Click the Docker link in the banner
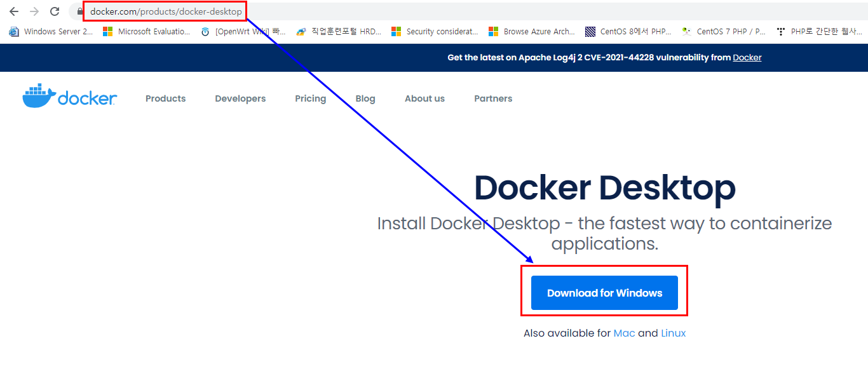 [747, 57]
